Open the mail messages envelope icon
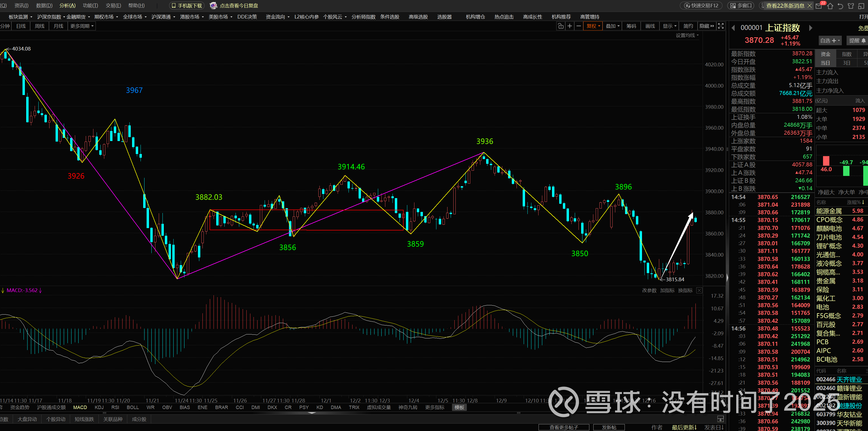This screenshot has width=868, height=431. point(819,6)
